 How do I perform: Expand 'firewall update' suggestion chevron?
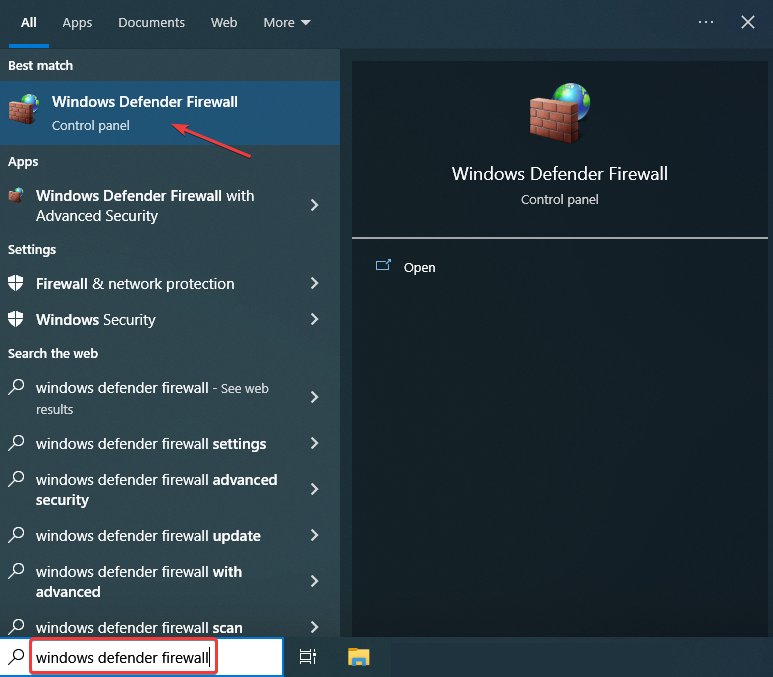click(x=315, y=535)
